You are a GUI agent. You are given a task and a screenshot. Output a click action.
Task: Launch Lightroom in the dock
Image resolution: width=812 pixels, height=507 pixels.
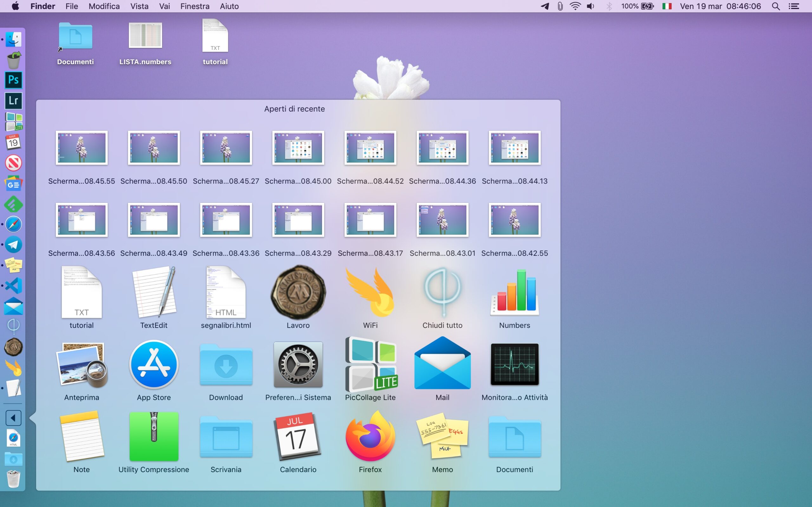click(x=13, y=100)
